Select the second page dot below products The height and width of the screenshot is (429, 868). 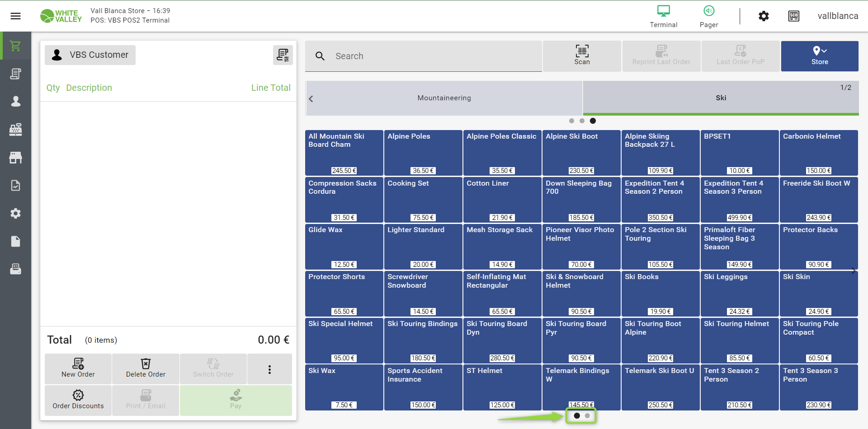(x=587, y=416)
